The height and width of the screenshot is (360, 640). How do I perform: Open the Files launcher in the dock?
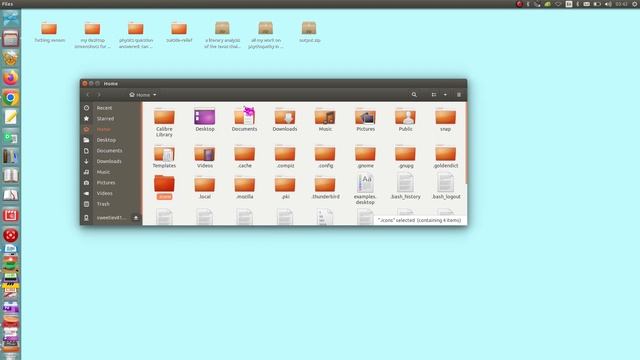(11, 39)
